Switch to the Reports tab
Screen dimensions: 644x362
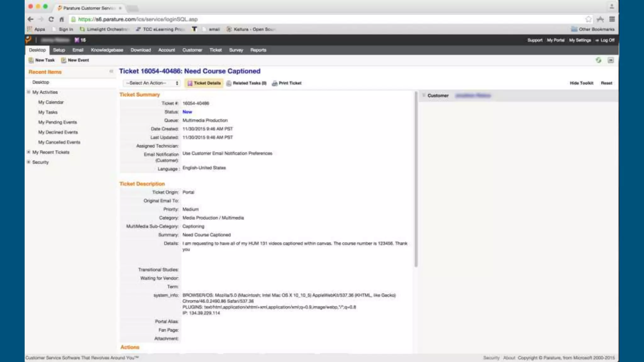pyautogui.click(x=258, y=50)
